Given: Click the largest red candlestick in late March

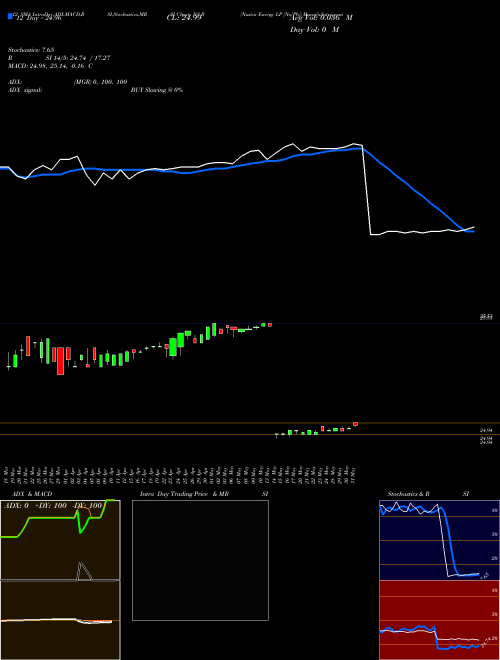Looking at the screenshot, I should click(61, 361).
